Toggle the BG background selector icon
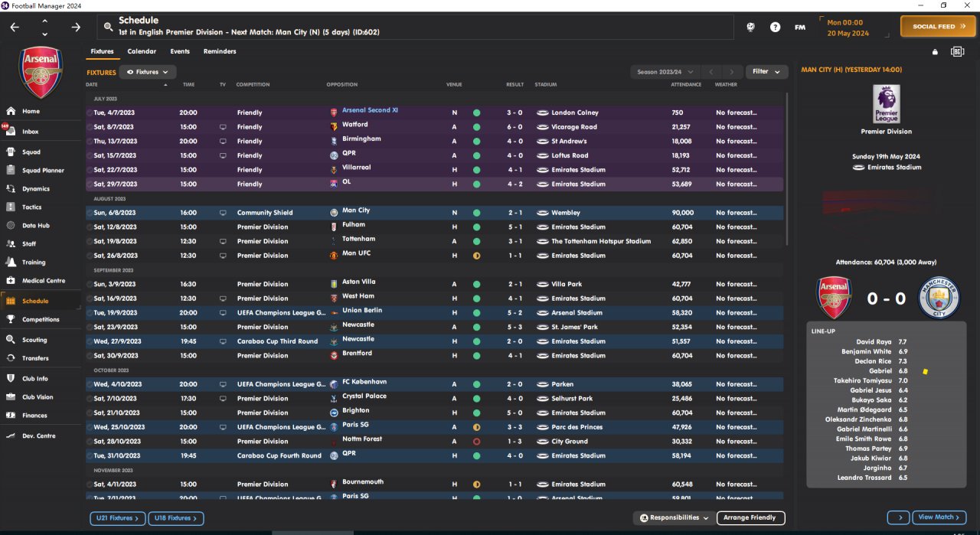Screen dimensions: 980x535 coord(957,52)
